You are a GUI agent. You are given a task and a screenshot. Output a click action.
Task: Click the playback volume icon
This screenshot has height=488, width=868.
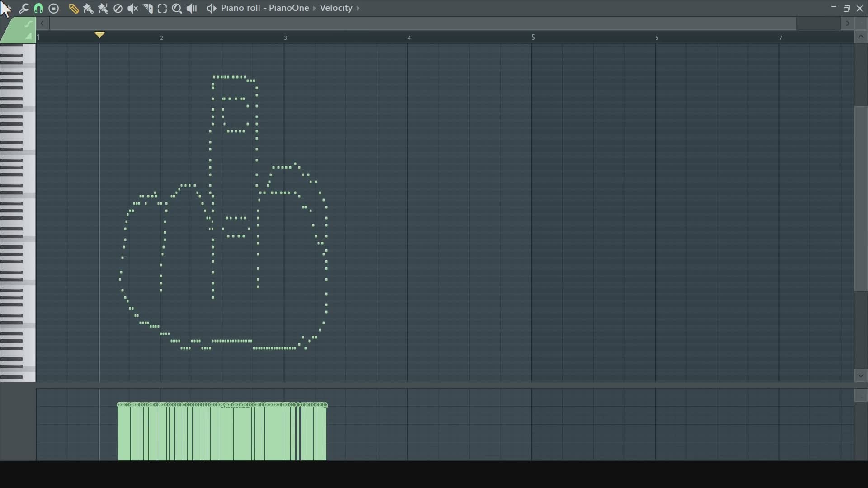193,8
